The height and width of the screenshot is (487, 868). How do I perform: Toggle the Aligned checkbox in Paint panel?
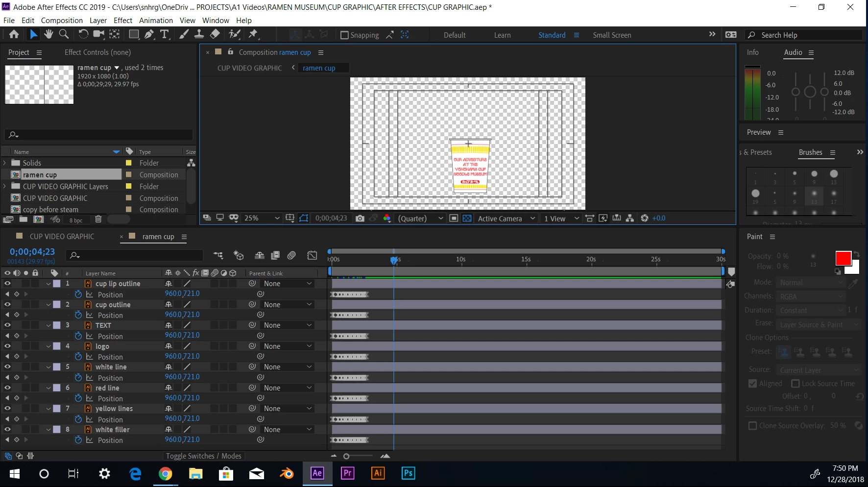[x=753, y=384]
